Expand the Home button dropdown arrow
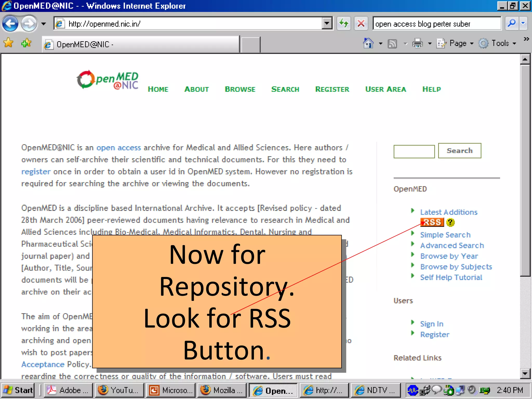The width and height of the screenshot is (532, 399). [x=381, y=44]
